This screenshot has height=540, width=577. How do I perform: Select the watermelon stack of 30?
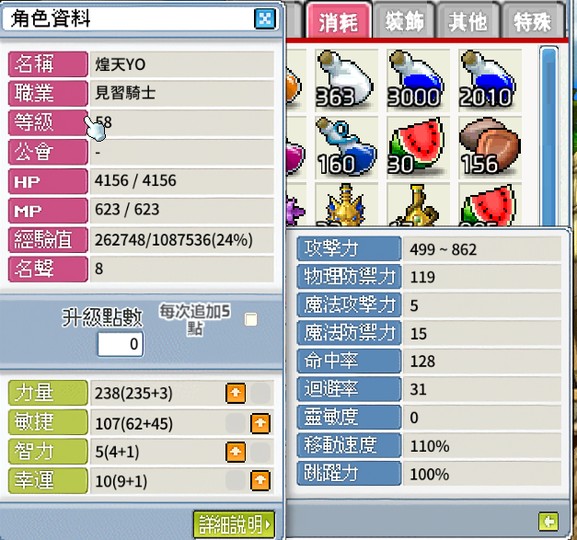pos(418,147)
